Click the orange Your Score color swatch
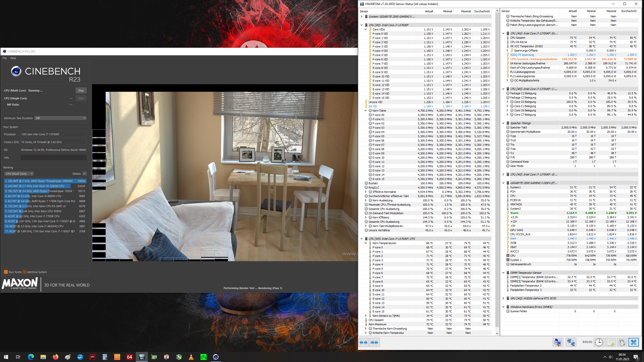 6,272
